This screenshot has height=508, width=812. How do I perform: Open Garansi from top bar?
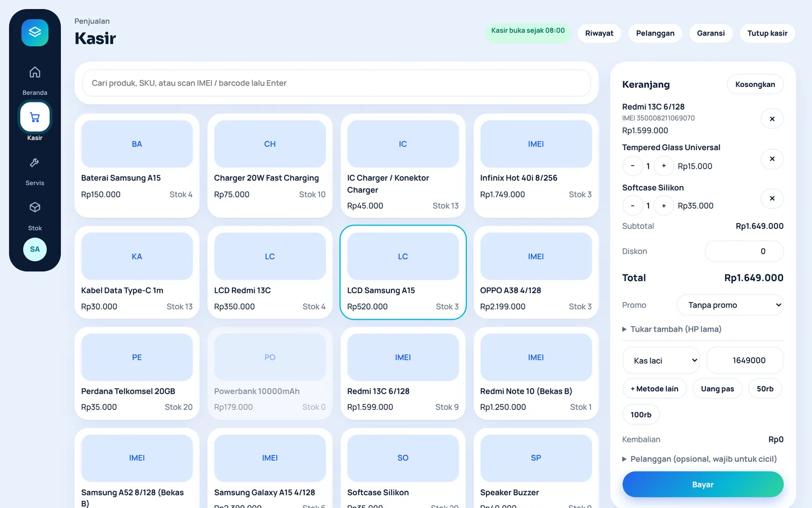coord(711,34)
